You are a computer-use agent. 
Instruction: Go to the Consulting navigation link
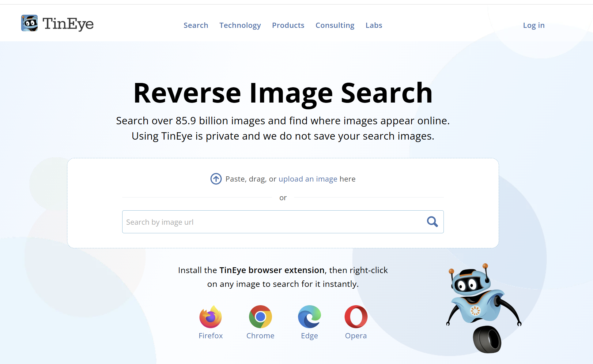(335, 25)
